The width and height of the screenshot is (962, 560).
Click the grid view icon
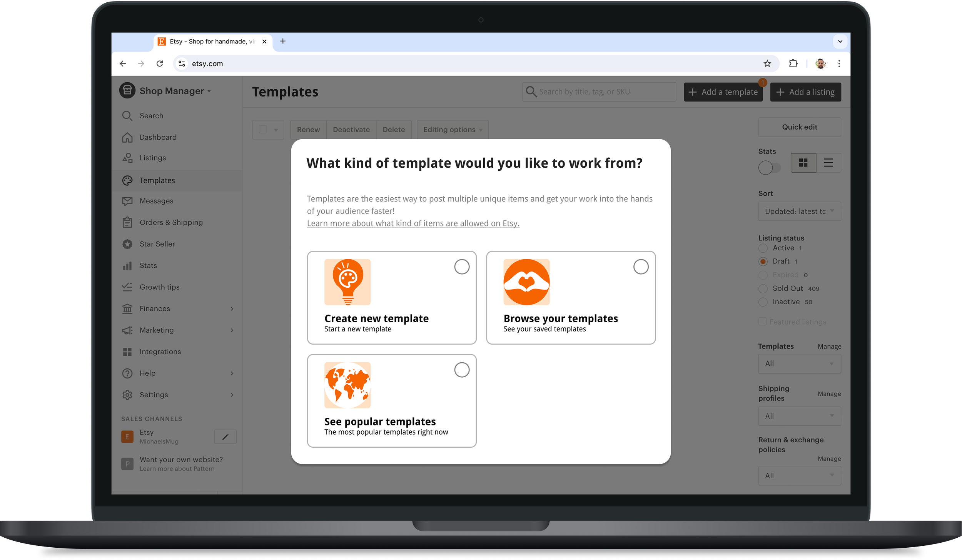(x=803, y=163)
